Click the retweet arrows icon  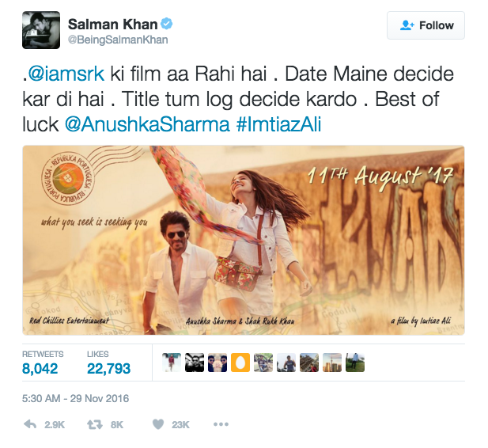click(x=95, y=424)
